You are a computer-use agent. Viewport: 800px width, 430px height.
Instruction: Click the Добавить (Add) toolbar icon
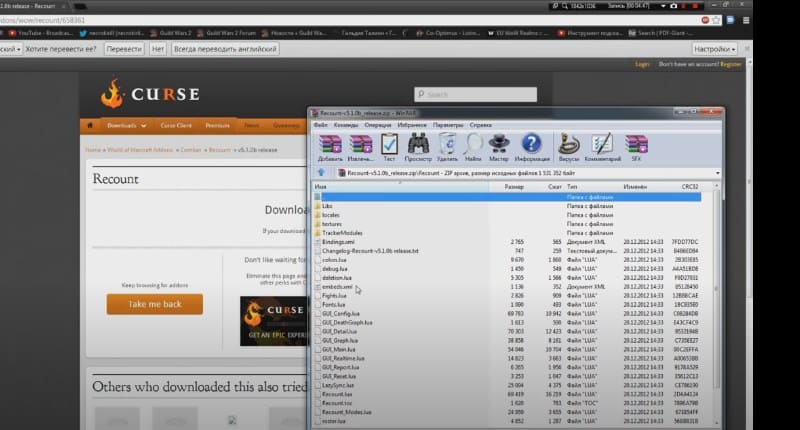tap(330, 146)
